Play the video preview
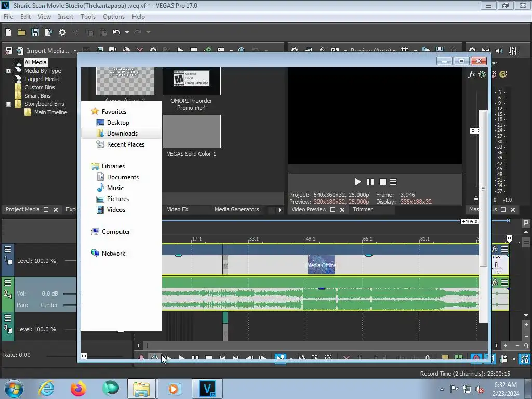532x399 pixels. click(357, 182)
